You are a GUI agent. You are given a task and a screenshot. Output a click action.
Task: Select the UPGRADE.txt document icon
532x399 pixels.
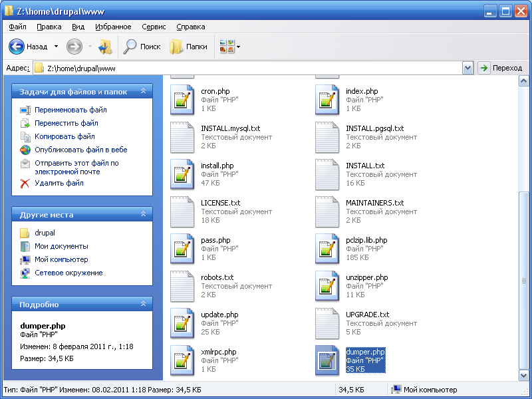(327, 323)
